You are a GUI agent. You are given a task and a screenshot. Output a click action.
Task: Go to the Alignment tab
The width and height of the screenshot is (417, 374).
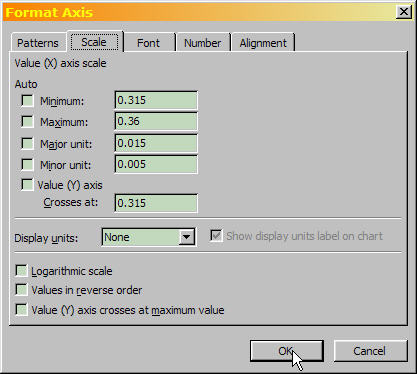tap(263, 43)
